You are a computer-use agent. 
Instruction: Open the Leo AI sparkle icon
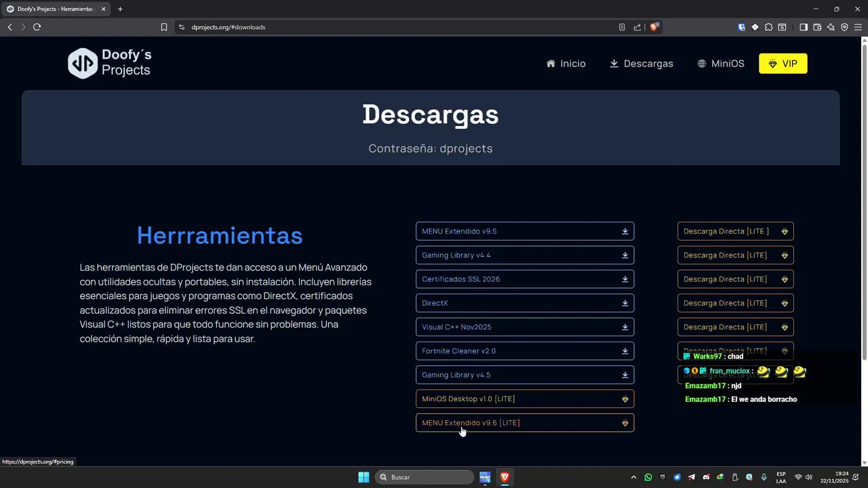pyautogui.click(x=831, y=27)
